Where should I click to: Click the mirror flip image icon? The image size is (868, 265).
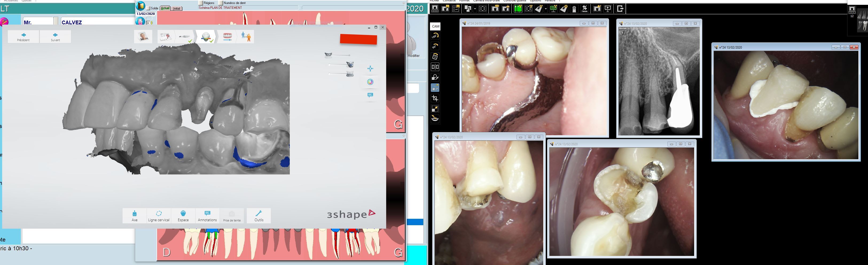tap(435, 67)
